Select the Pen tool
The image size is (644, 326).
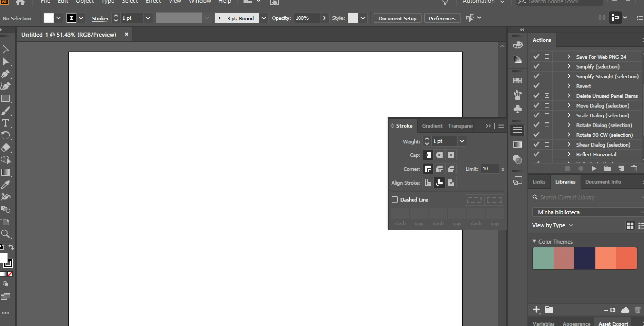[5, 74]
